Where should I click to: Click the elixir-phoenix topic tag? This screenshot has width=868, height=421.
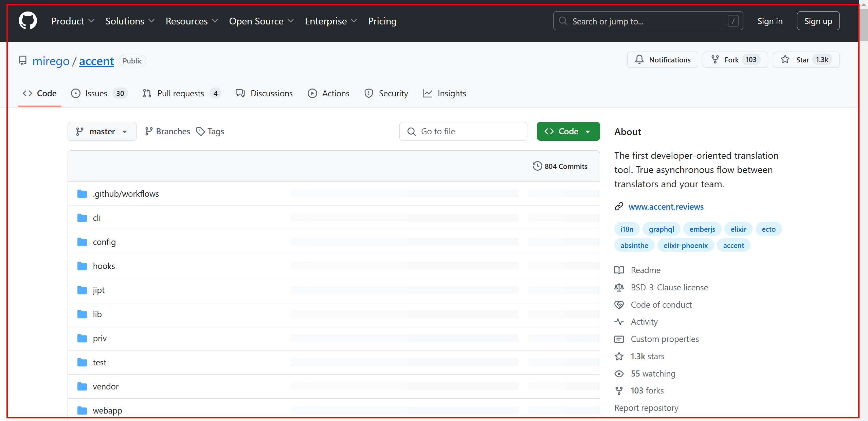(x=685, y=245)
